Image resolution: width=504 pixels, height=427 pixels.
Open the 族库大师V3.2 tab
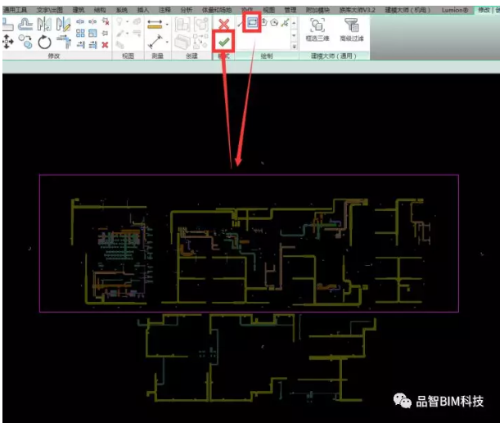(x=358, y=11)
